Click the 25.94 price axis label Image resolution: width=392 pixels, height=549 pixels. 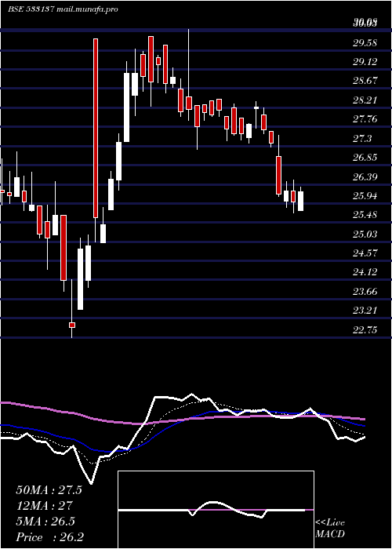(365, 196)
